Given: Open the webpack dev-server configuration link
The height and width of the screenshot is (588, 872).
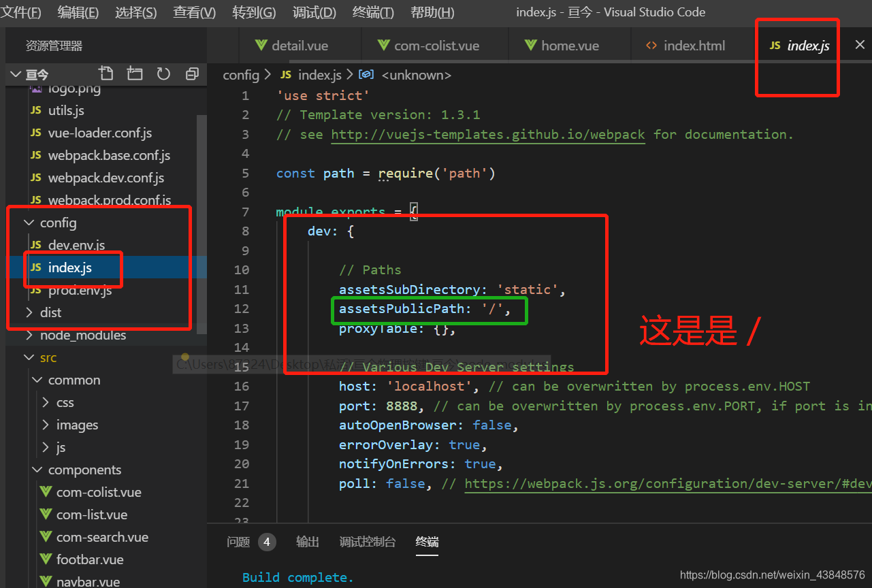Looking at the screenshot, I should [x=668, y=484].
